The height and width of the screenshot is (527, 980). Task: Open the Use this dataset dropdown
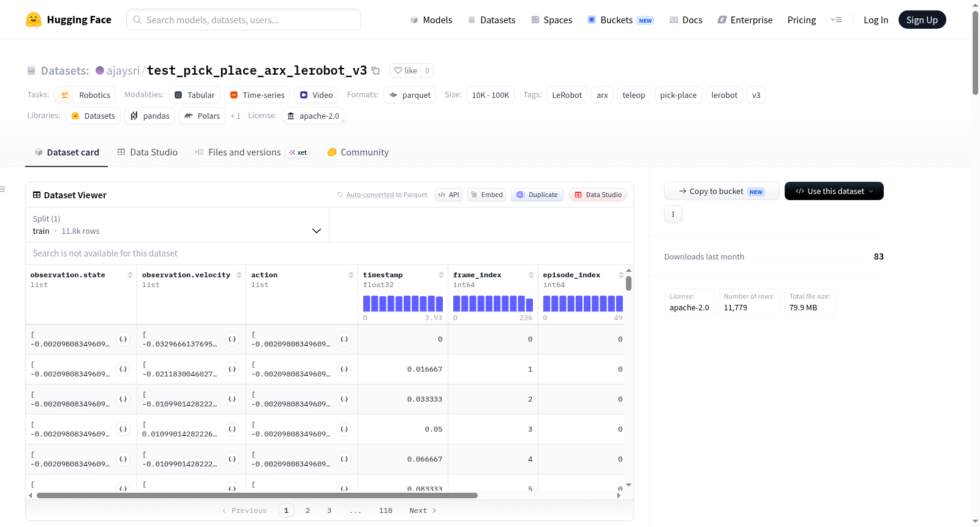834,191
